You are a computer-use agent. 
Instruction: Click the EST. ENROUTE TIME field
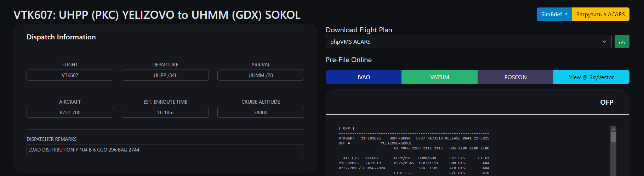[x=165, y=112]
